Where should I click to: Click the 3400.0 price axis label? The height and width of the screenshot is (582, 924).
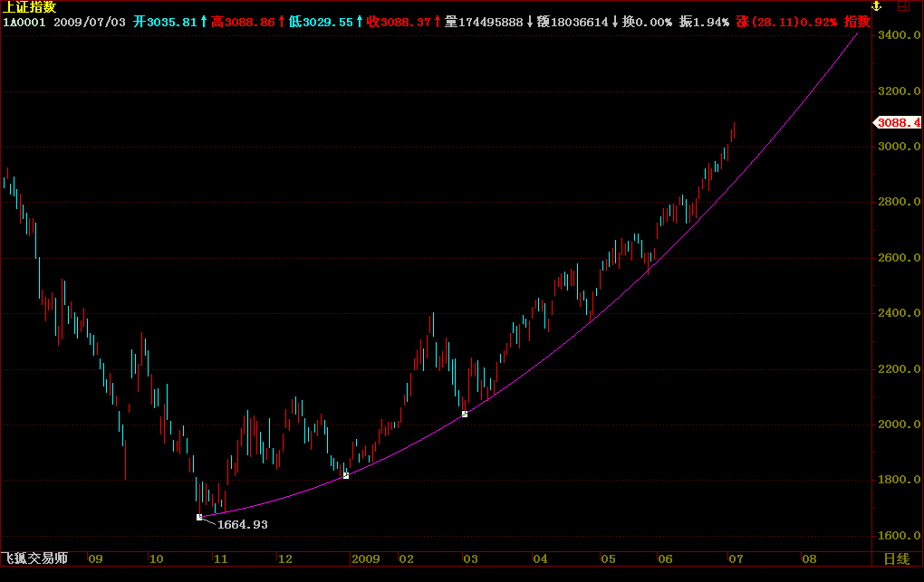pyautogui.click(x=899, y=35)
